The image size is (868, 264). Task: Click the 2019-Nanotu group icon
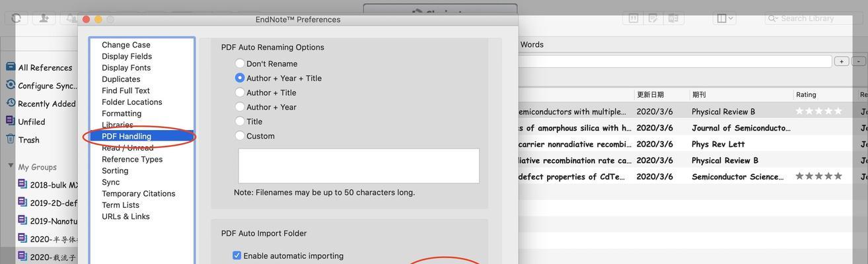click(22, 220)
